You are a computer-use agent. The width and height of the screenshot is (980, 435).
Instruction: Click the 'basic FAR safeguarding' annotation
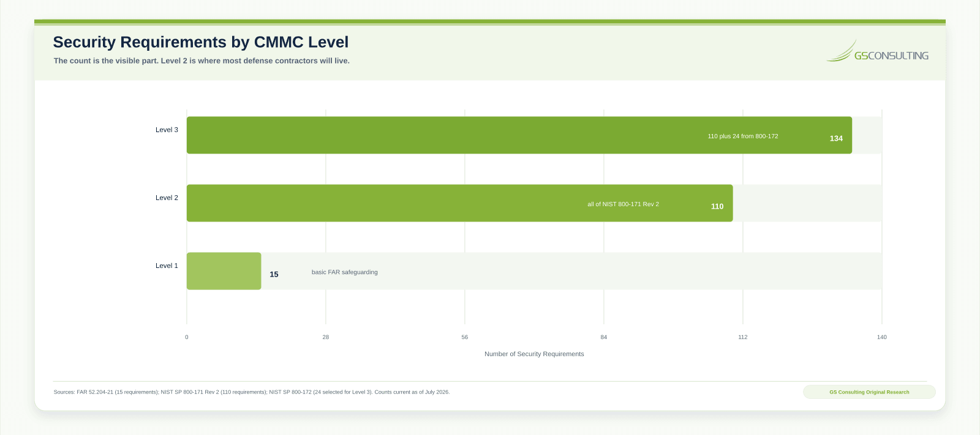(345, 272)
